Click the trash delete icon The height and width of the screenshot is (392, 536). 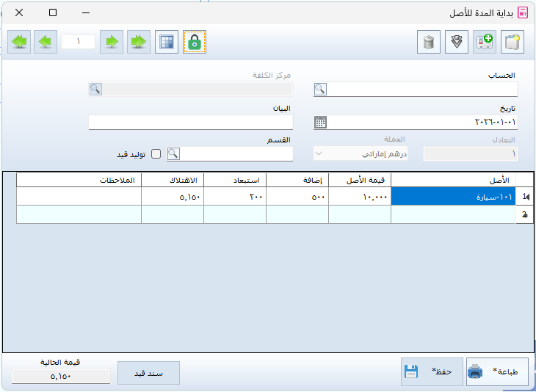click(x=429, y=42)
